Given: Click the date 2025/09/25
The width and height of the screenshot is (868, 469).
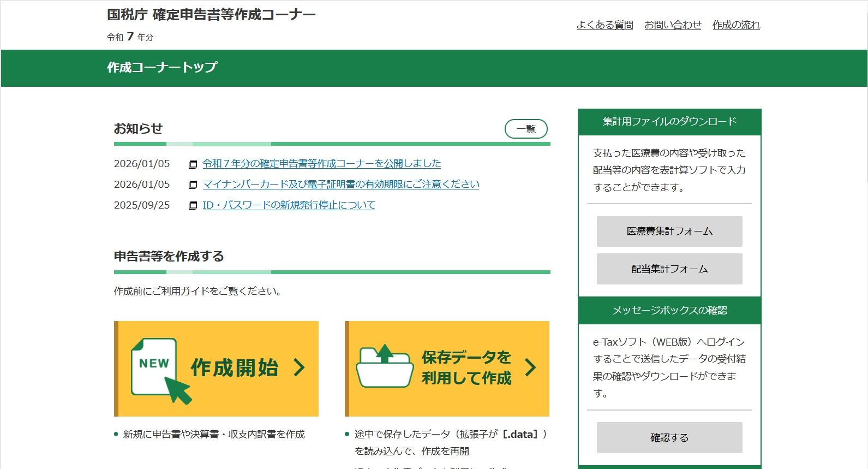Looking at the screenshot, I should pyautogui.click(x=142, y=205).
